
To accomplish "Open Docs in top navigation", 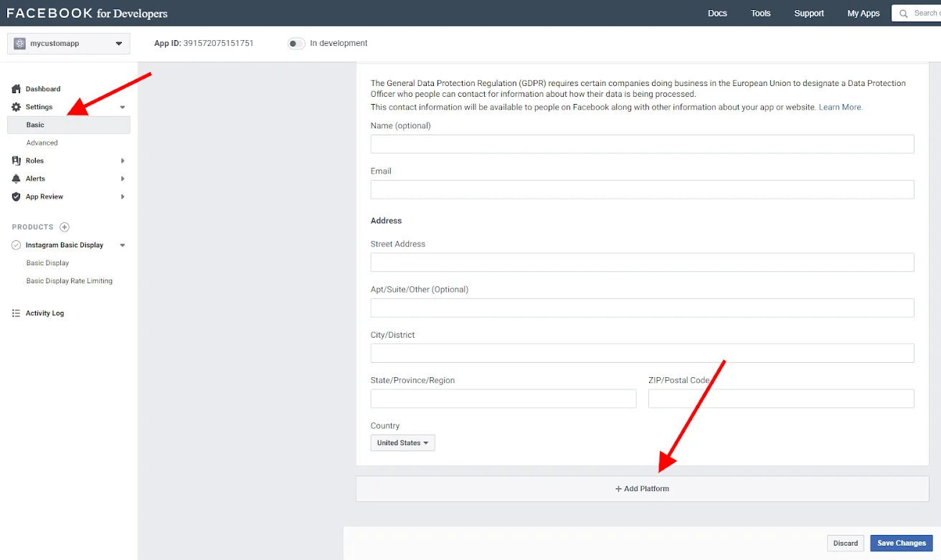I will click(x=717, y=13).
